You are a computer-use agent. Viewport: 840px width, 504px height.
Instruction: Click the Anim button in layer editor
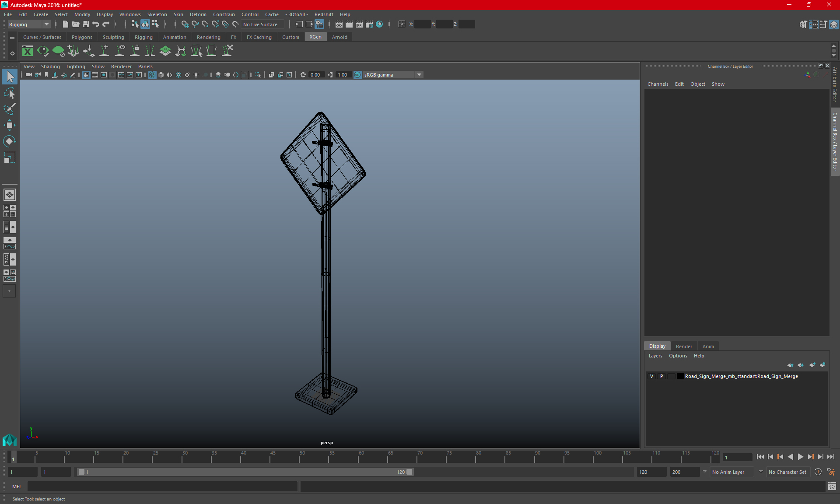[x=708, y=346]
